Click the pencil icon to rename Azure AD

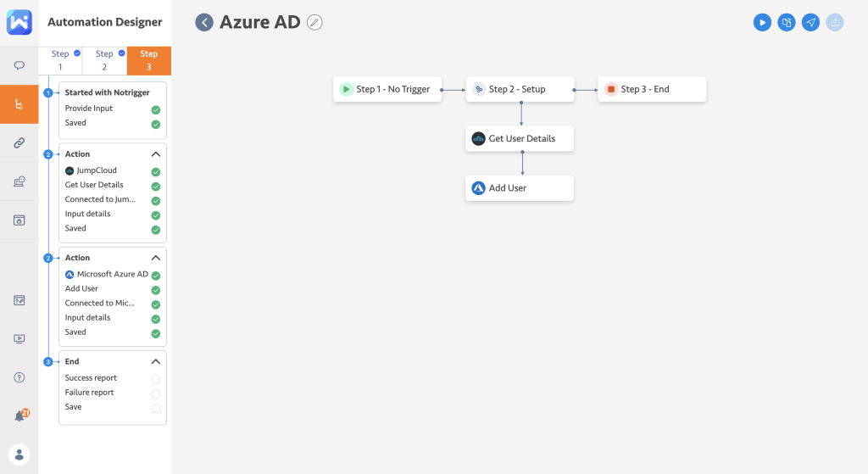[314, 23]
